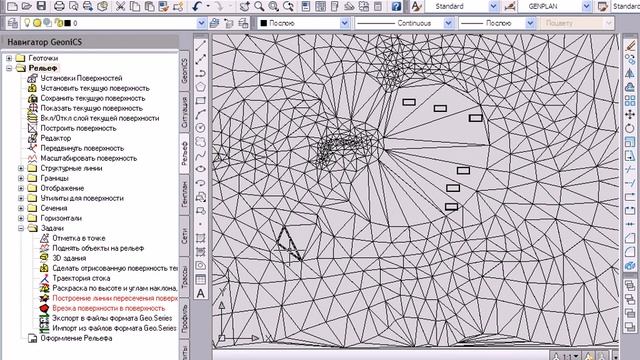Expand the Сечения folder
This screenshot has height=360, width=640.
21,208
